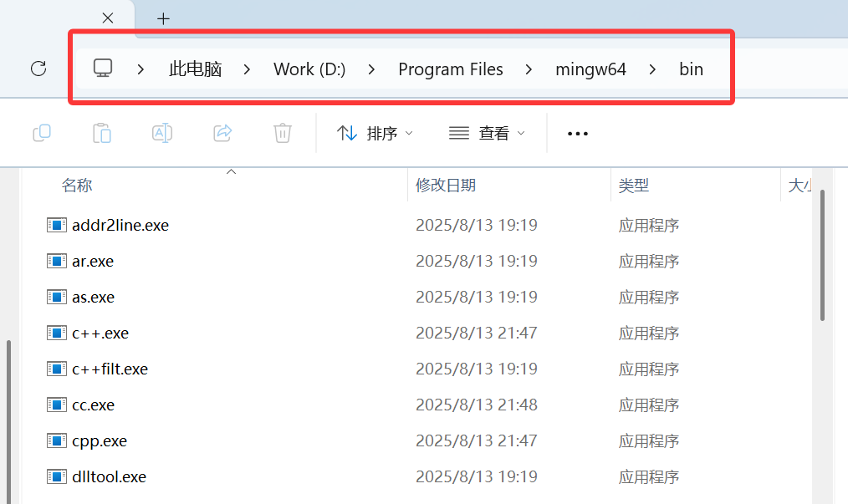The height and width of the screenshot is (504, 848).
Task: Click the Paste toolbar icon
Action: click(102, 133)
